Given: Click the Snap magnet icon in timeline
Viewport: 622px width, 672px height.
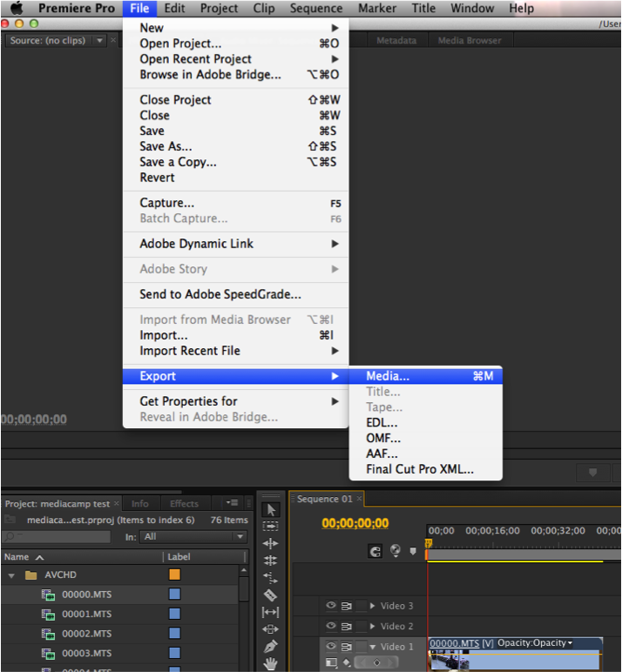Looking at the screenshot, I should click(x=375, y=551).
